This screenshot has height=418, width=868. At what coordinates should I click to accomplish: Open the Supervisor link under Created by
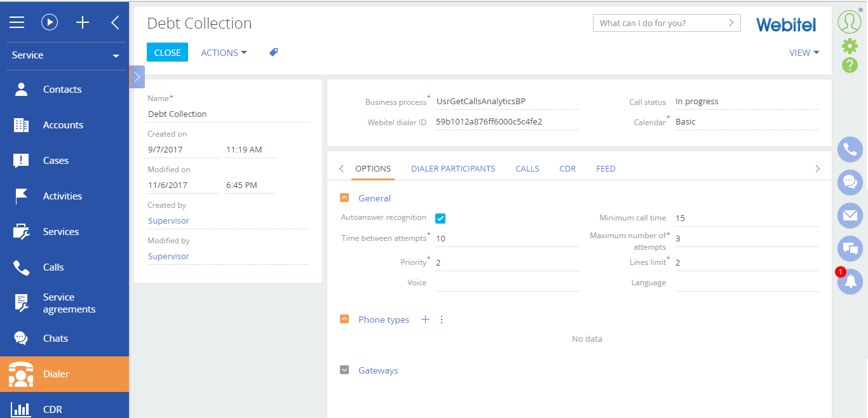[x=168, y=220]
